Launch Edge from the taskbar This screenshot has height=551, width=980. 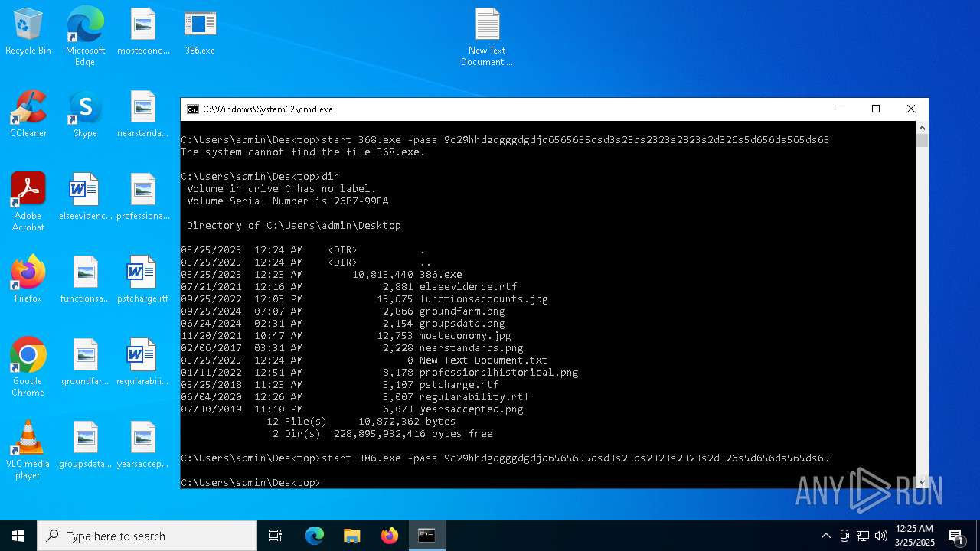[x=315, y=536]
